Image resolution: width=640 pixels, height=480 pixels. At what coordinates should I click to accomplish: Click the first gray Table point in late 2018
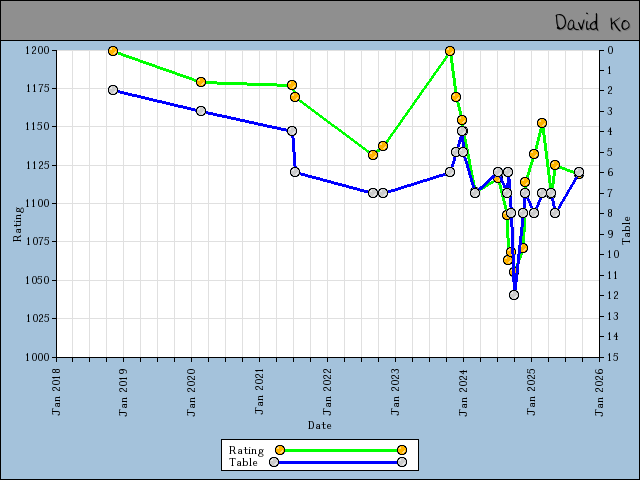tap(113, 90)
